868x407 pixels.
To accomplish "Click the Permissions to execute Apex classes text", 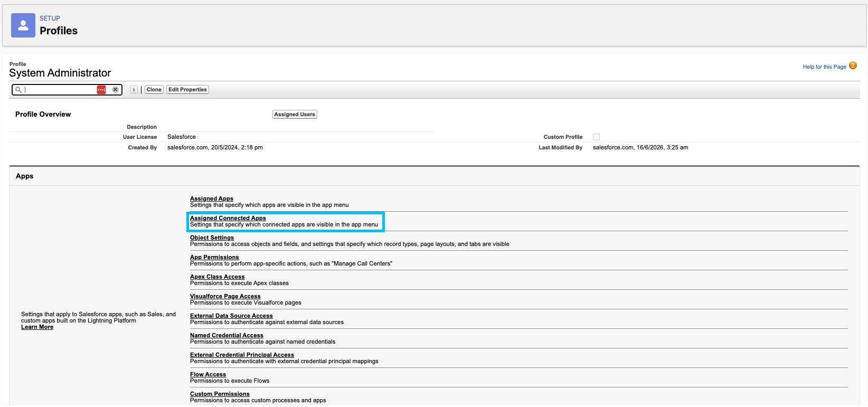I will (239, 283).
